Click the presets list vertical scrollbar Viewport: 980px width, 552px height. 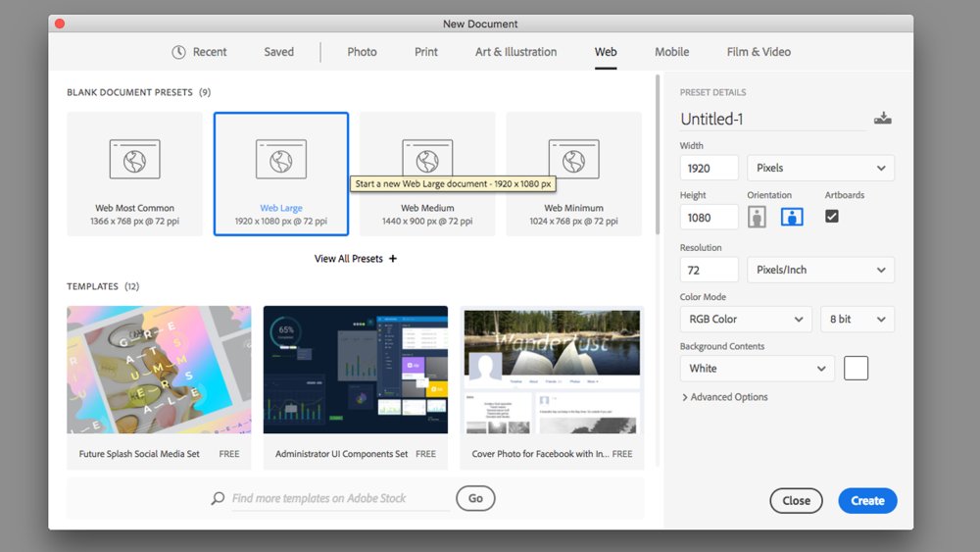click(x=658, y=155)
